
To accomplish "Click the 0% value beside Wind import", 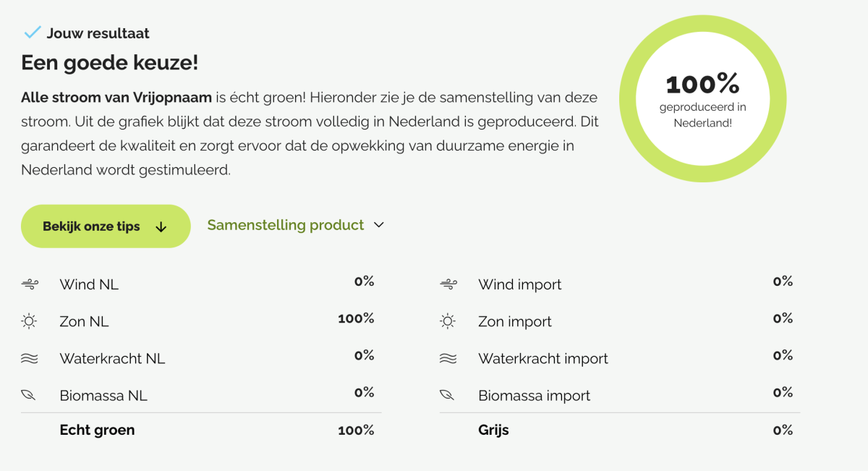I will [783, 281].
